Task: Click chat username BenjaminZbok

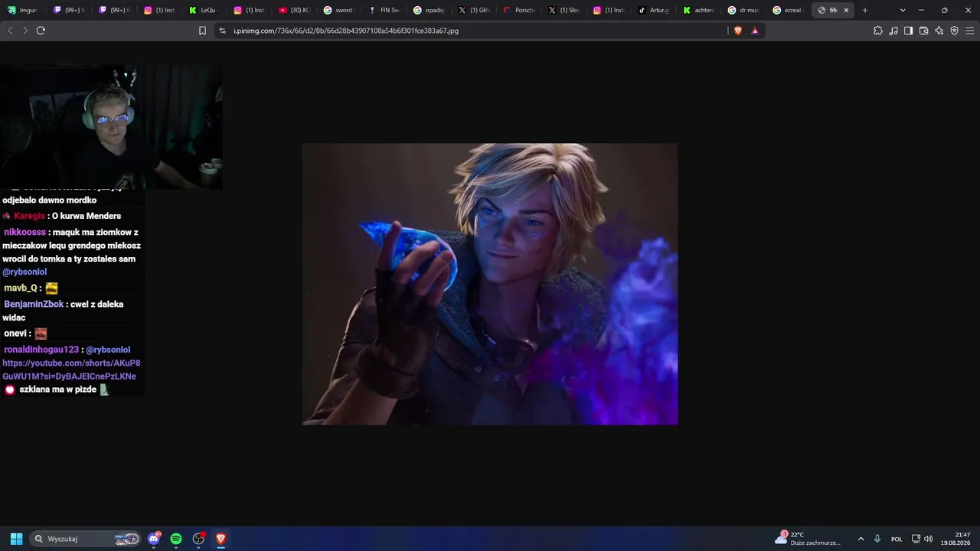Action: click(x=34, y=304)
